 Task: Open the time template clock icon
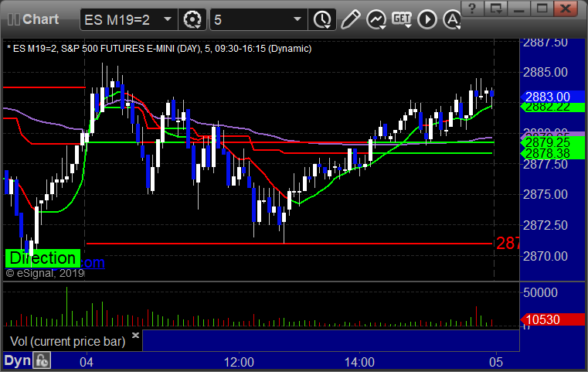pos(322,19)
